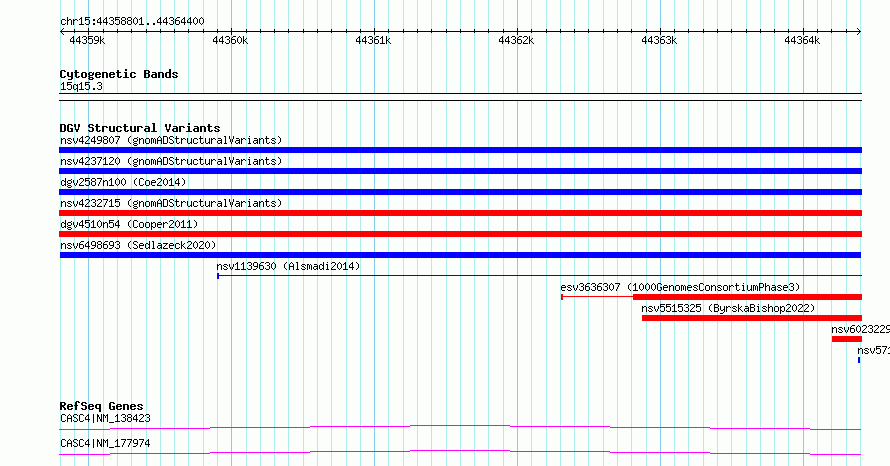The image size is (890, 466).
Task: Open the truncated nsv6023229 variant label
Action: (860, 329)
